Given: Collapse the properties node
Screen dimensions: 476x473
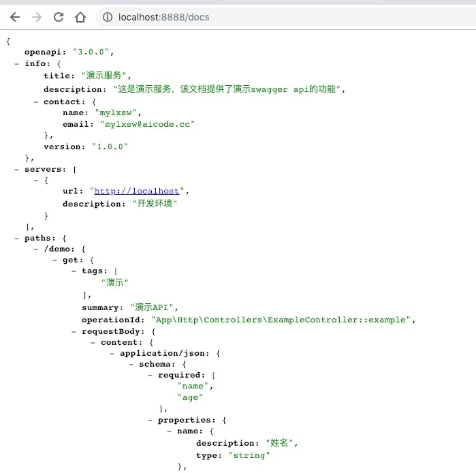Looking at the screenshot, I should tap(150, 421).
